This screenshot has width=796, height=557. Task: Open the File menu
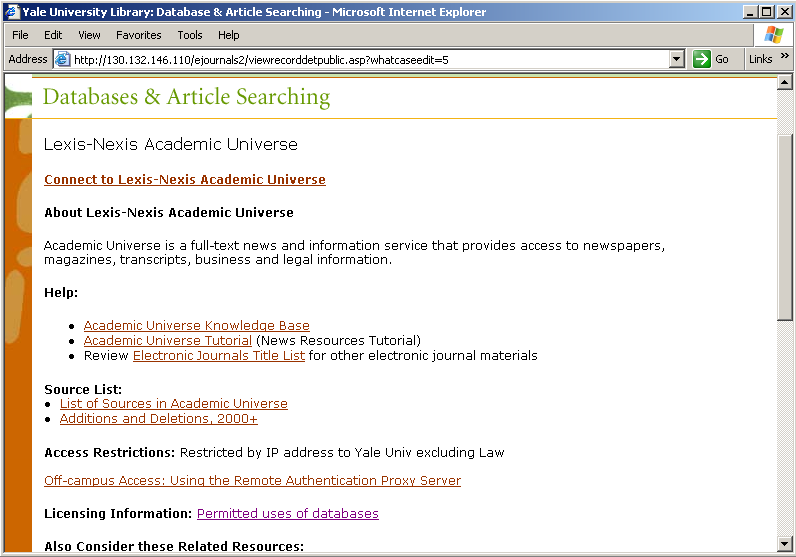click(20, 35)
